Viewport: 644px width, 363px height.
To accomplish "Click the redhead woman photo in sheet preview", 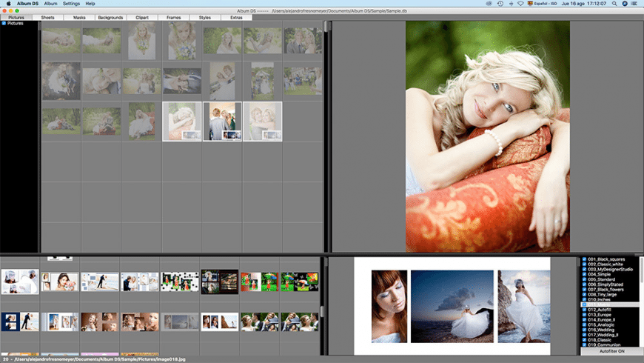I will (389, 306).
